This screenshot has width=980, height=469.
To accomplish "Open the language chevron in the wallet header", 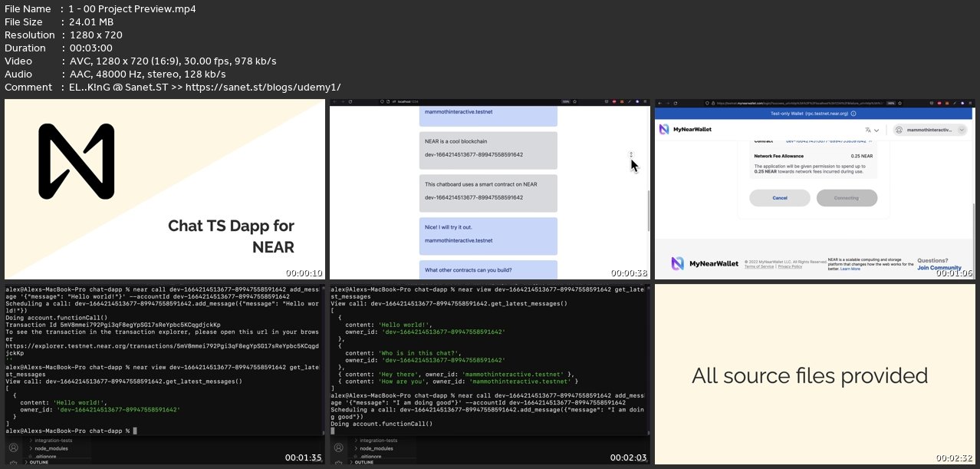I will (876, 130).
